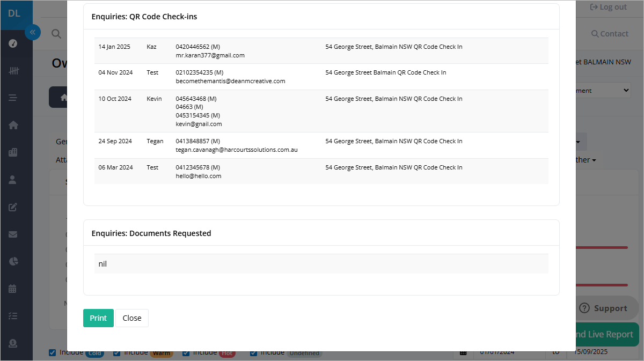Click the check-in source in the Kaz row

(x=394, y=47)
